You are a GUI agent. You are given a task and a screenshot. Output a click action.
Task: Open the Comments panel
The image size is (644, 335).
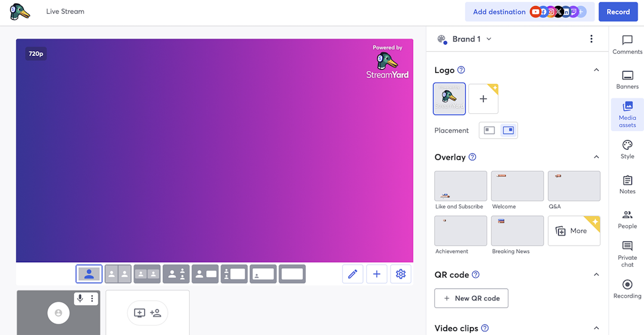tap(627, 45)
